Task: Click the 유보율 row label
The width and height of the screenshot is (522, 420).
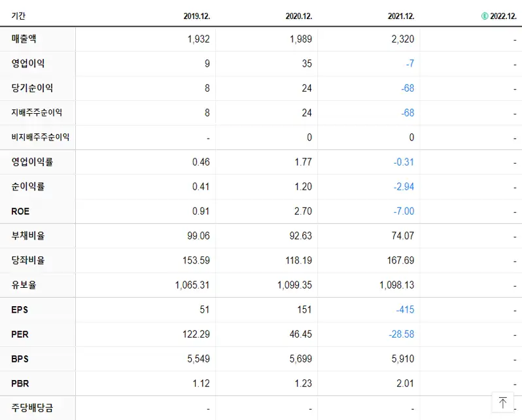Action: point(24,285)
